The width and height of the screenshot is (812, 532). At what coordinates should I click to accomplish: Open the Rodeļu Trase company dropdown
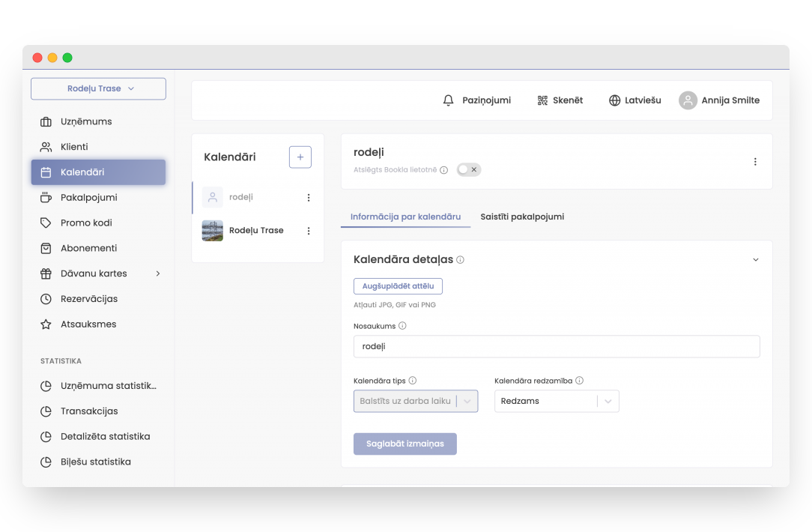98,88
